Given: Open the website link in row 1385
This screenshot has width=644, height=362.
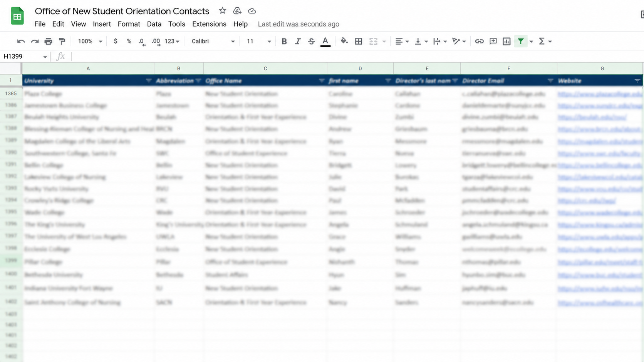Looking at the screenshot, I should 600,94.
